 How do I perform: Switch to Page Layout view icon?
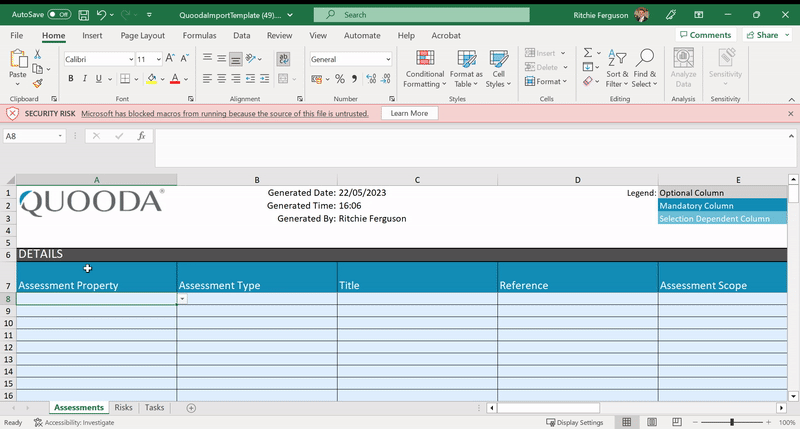pos(652,422)
